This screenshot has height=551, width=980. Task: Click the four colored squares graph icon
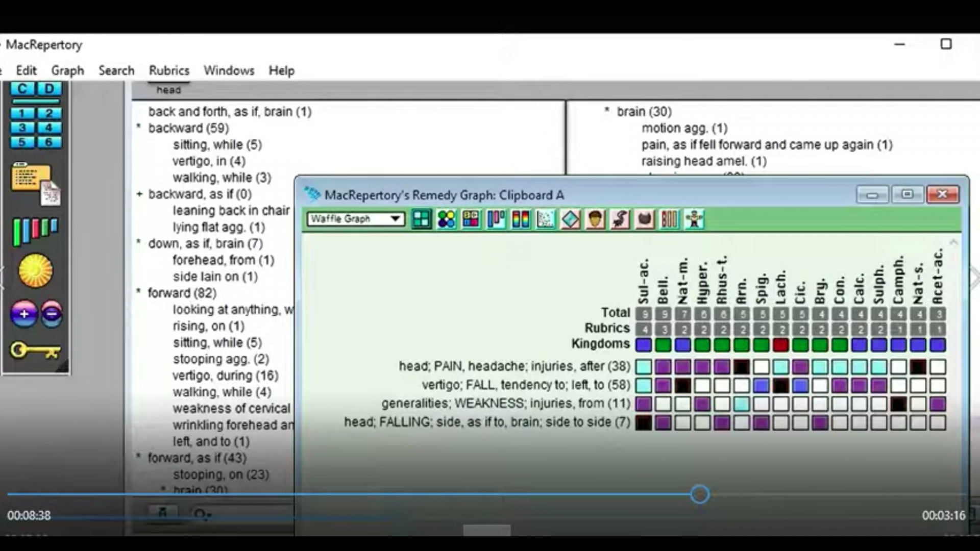click(x=471, y=219)
